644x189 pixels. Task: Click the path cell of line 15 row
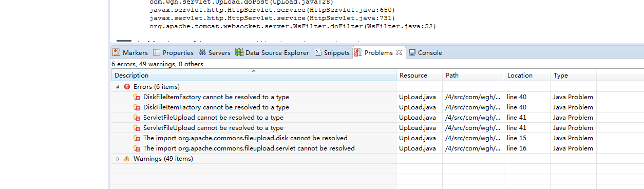pyautogui.click(x=473, y=138)
